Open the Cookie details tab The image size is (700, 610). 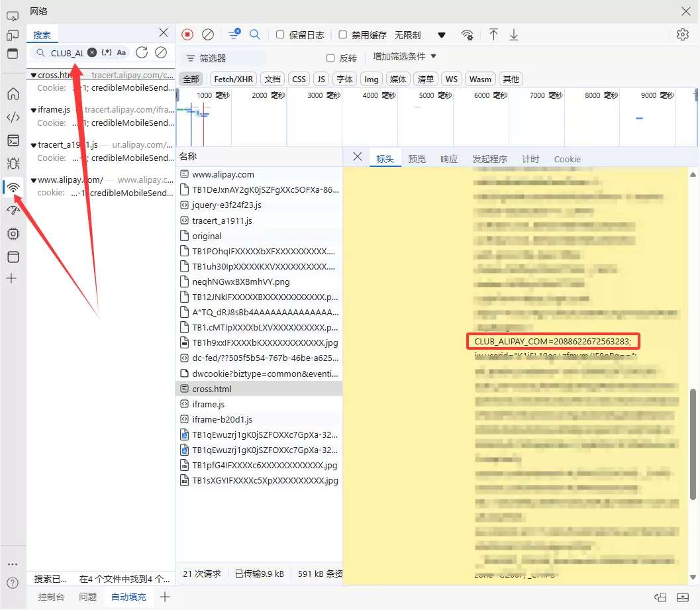click(x=567, y=159)
